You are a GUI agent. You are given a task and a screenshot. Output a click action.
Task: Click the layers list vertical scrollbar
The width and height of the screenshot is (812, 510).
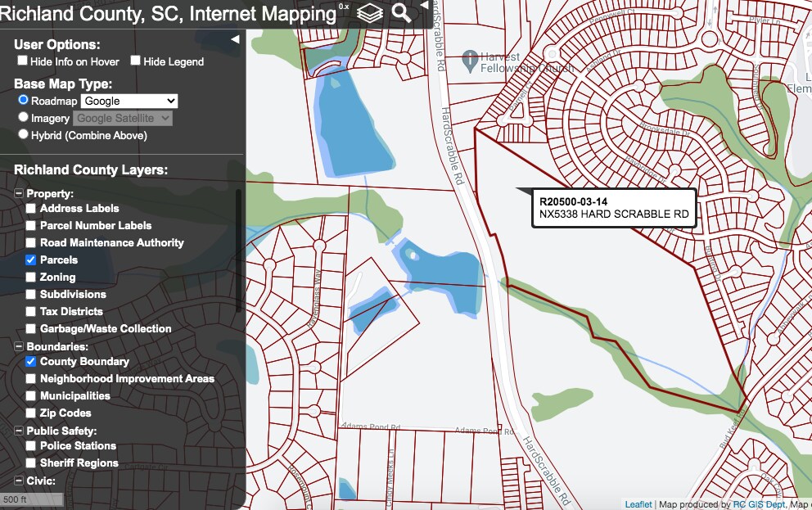pos(238,250)
